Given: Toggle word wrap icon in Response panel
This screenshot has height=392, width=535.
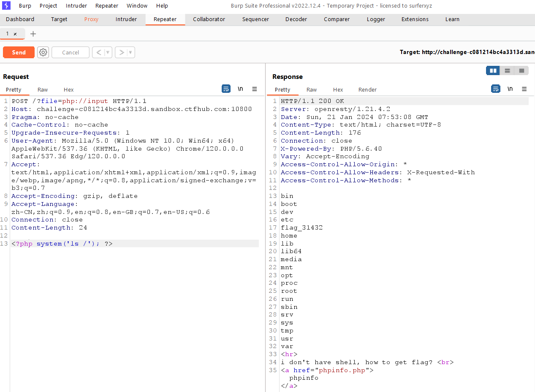Looking at the screenshot, I should (496, 89).
